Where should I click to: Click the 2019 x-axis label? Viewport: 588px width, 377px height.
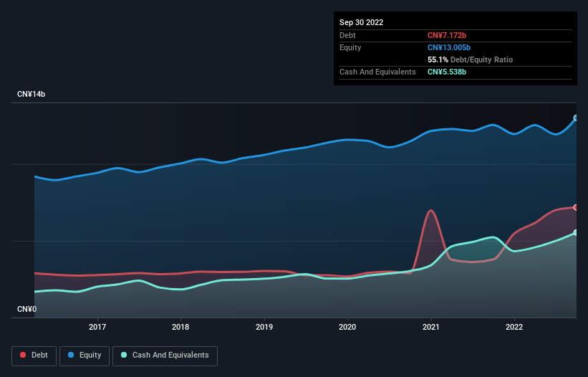tap(264, 327)
